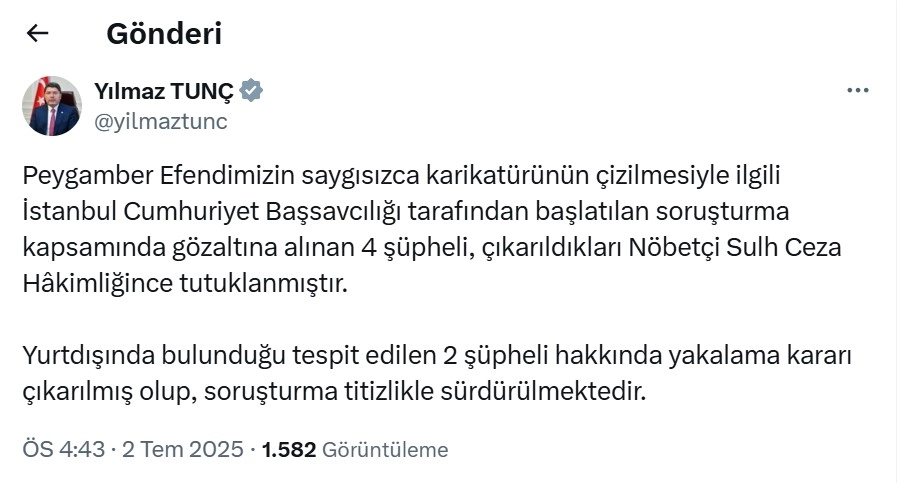The height and width of the screenshot is (483, 898).
Task: Click the 1.582 view count number
Action: point(289,449)
